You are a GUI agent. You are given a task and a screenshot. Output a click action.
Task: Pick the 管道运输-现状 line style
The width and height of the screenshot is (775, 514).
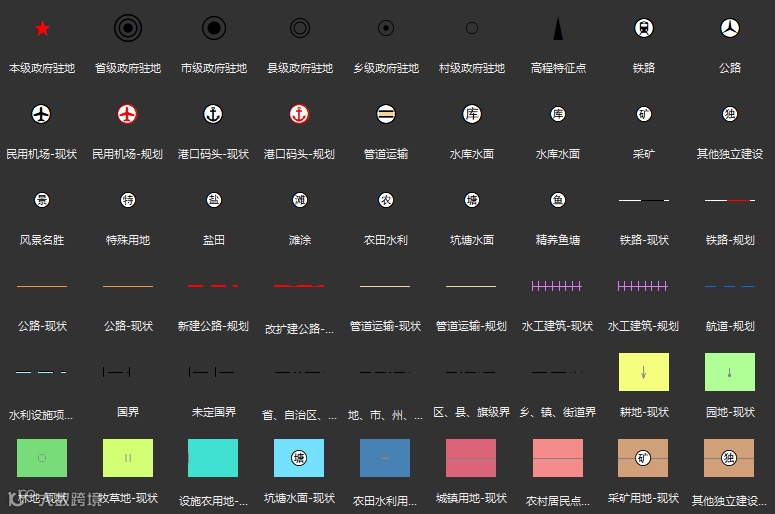click(x=385, y=286)
